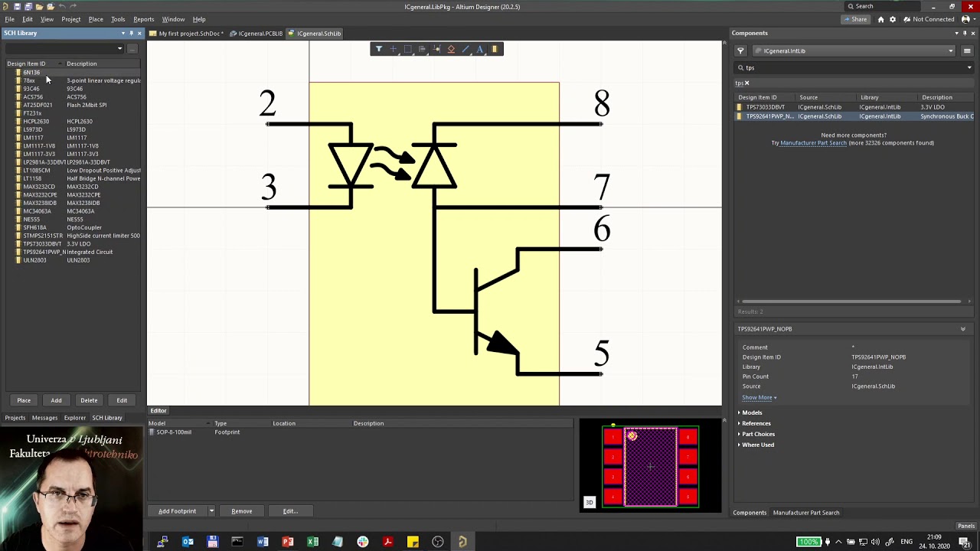Open the Components panel hamburger menu
980x551 pixels.
point(967,51)
